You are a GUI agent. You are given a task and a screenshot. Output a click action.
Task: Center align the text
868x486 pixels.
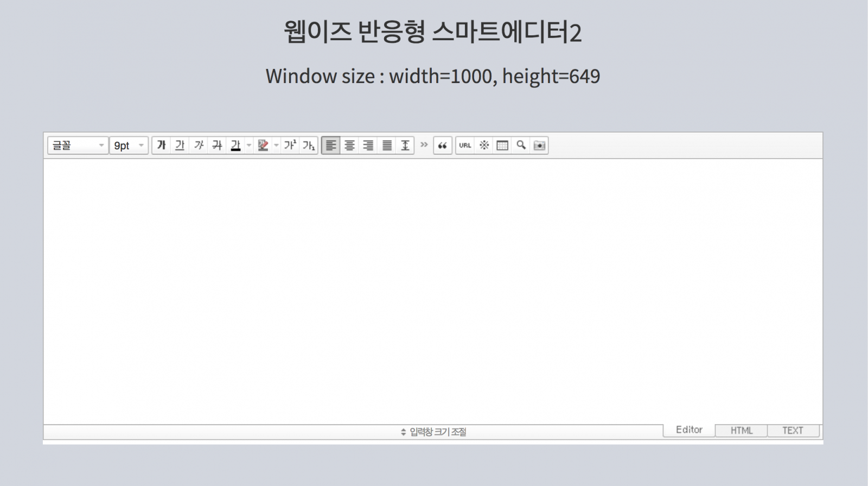[349, 146]
